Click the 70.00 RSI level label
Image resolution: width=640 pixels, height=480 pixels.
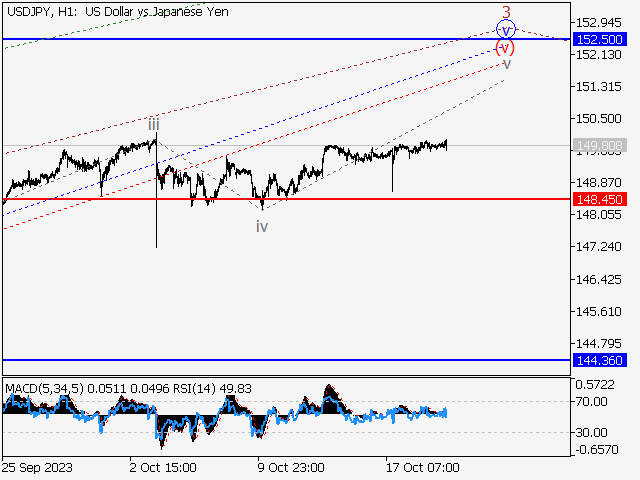tap(591, 402)
